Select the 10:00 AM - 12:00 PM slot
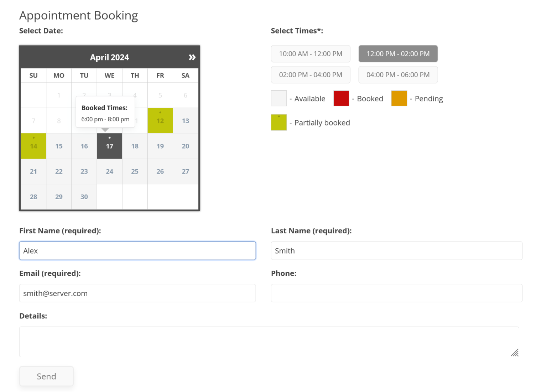This screenshot has height=392, width=547. (310, 54)
